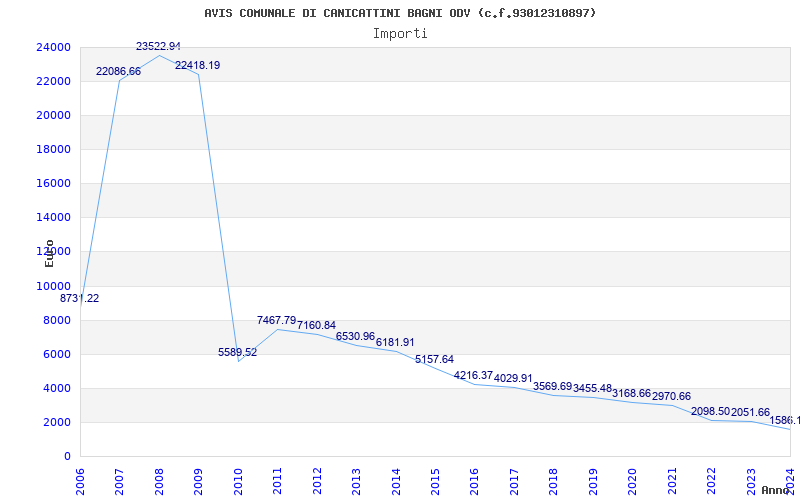This screenshot has height=500, width=800.
Task: Click the 2970.66 data label
Action: pyautogui.click(x=671, y=396)
